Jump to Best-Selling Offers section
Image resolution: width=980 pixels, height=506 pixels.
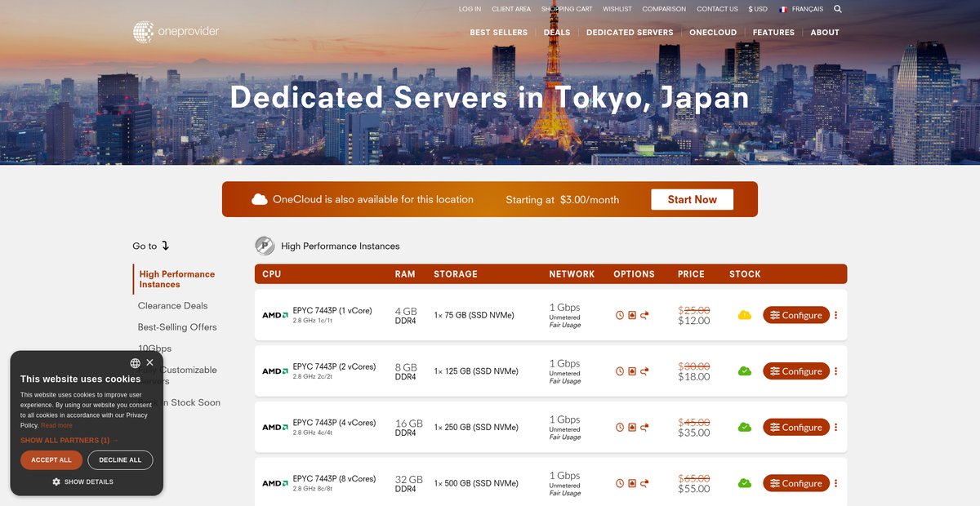pyautogui.click(x=177, y=327)
